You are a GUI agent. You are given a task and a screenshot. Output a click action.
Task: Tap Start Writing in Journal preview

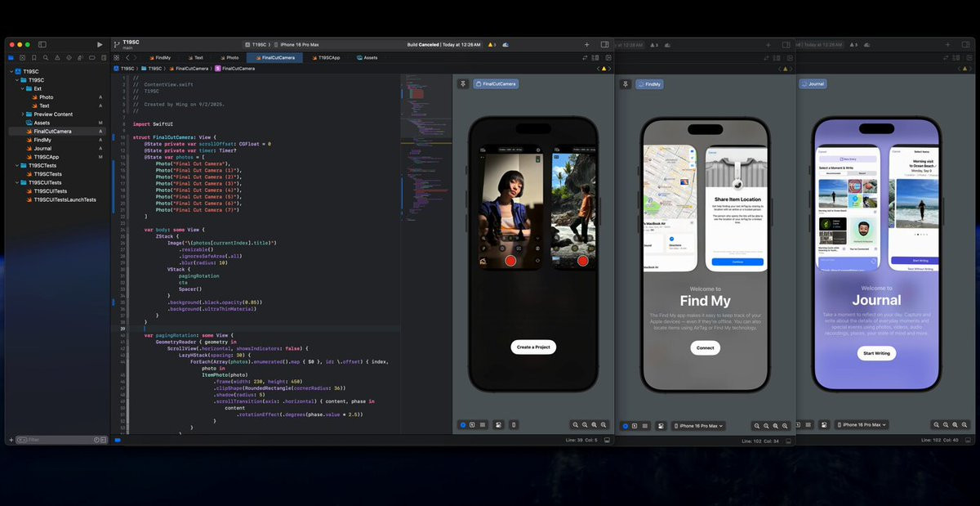tap(876, 353)
